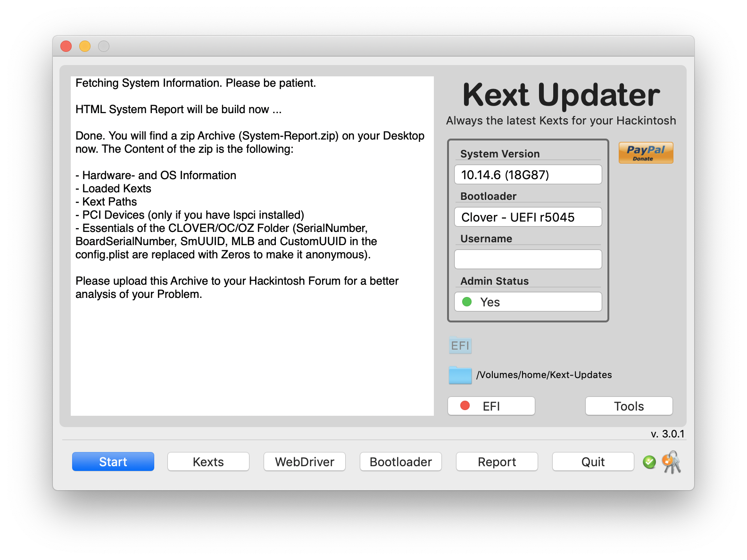The width and height of the screenshot is (747, 560).
Task: Quit the Kext Updater app
Action: (593, 461)
